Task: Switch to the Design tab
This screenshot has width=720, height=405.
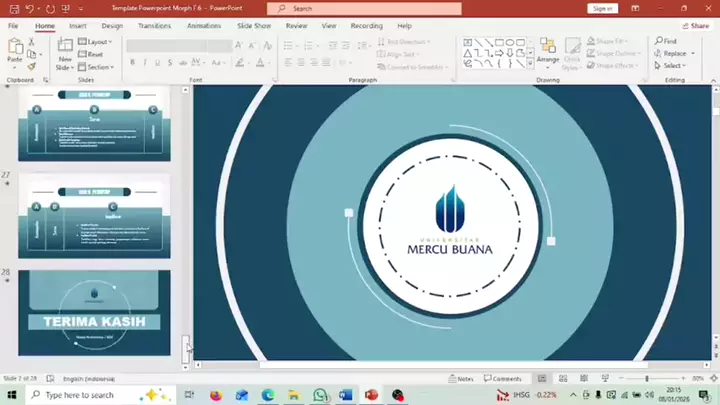Action: [x=112, y=26]
